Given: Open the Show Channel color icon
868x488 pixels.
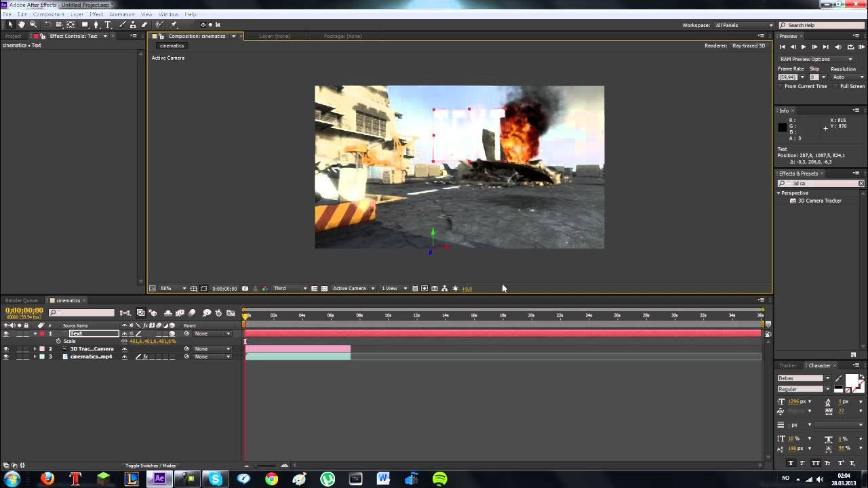Looking at the screenshot, I should (264, 289).
